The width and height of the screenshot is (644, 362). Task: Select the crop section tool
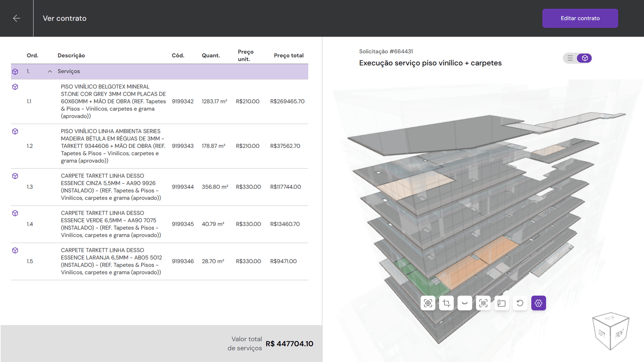pos(446,303)
